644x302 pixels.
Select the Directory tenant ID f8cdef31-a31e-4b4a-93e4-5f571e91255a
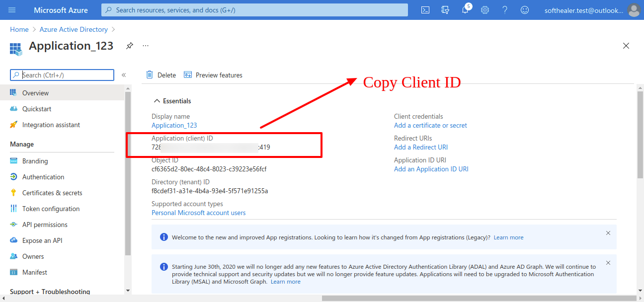coord(210,191)
